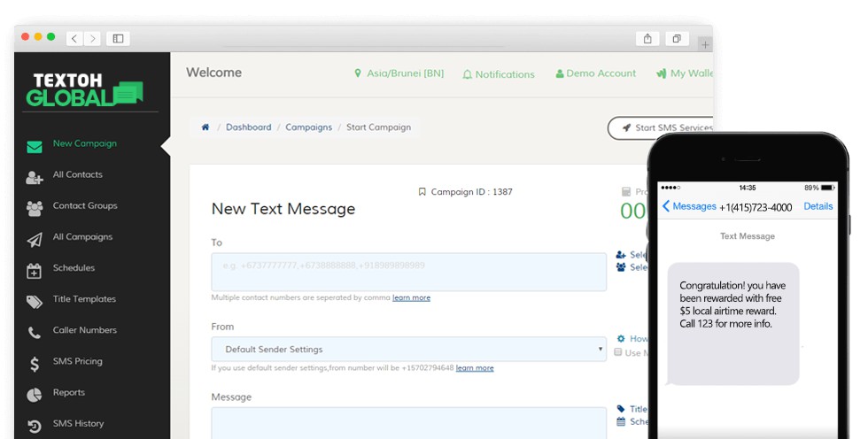The width and height of the screenshot is (868, 439).
Task: Click the Title Templates tag icon
Action: pyautogui.click(x=35, y=302)
